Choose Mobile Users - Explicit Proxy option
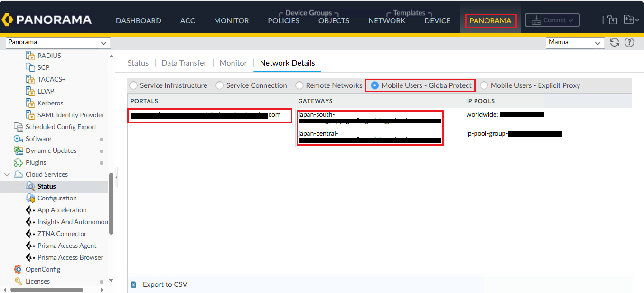Image resolution: width=644 pixels, height=293 pixels. pos(484,85)
